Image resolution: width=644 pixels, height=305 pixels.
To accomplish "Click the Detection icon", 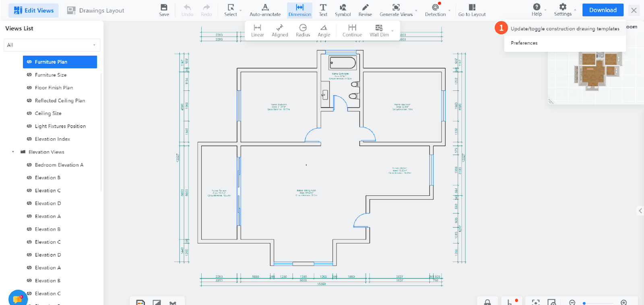I will click(435, 10).
